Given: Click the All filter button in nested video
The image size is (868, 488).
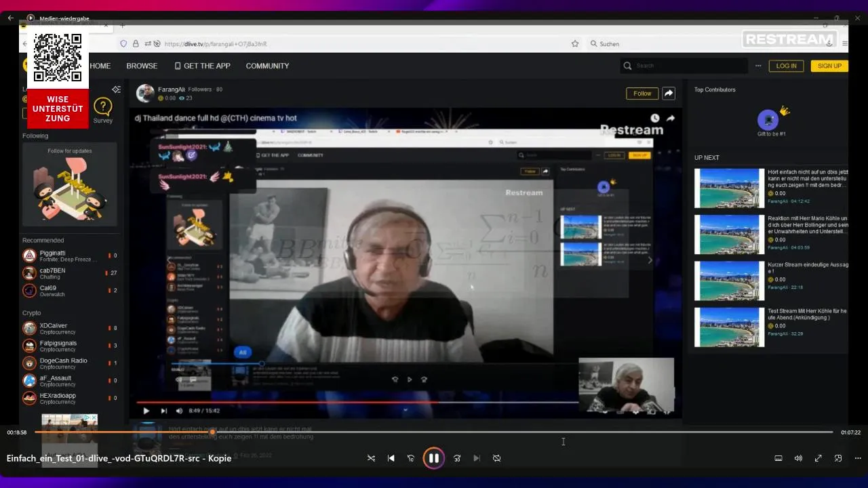Looking at the screenshot, I should click(243, 352).
